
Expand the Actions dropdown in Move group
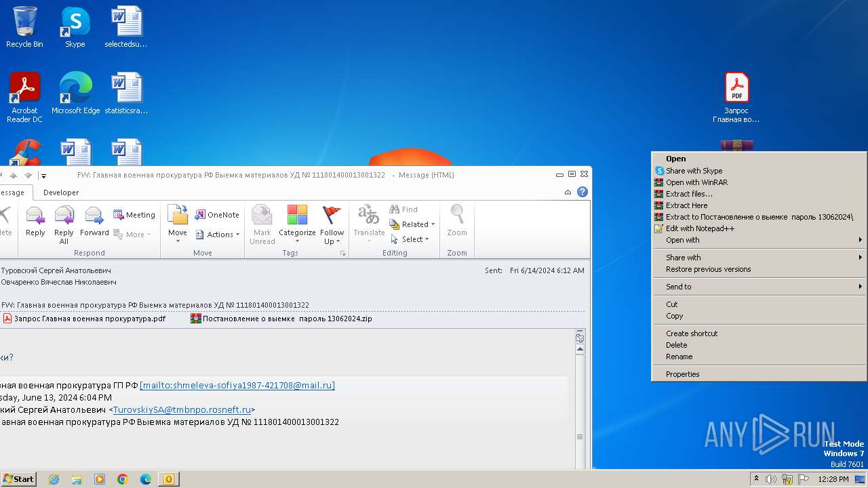pyautogui.click(x=218, y=235)
